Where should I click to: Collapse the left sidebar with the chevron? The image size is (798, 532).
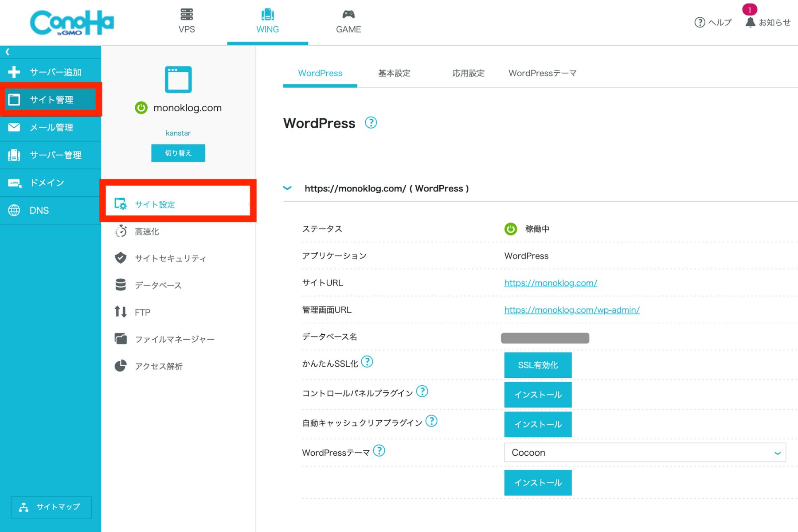click(8, 52)
